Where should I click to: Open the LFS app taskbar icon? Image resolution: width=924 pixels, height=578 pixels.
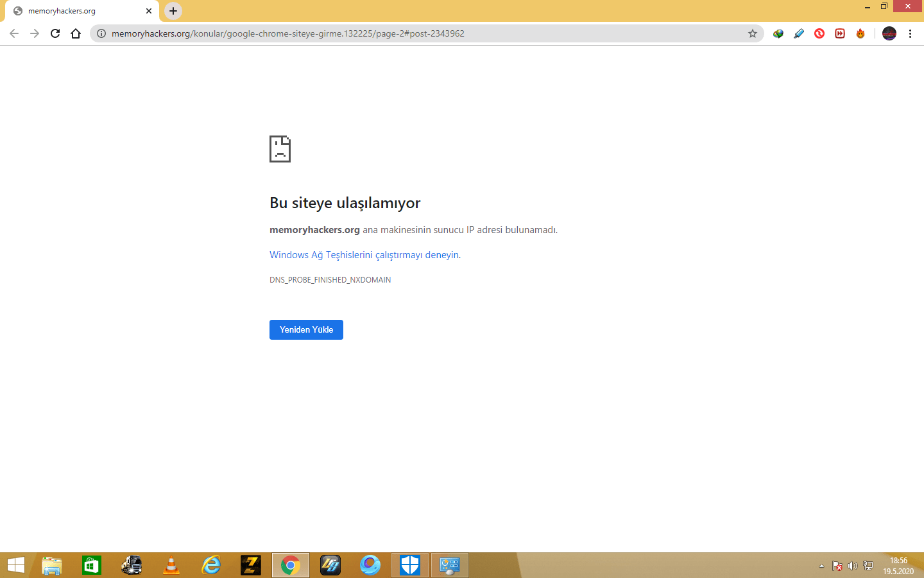click(330, 565)
